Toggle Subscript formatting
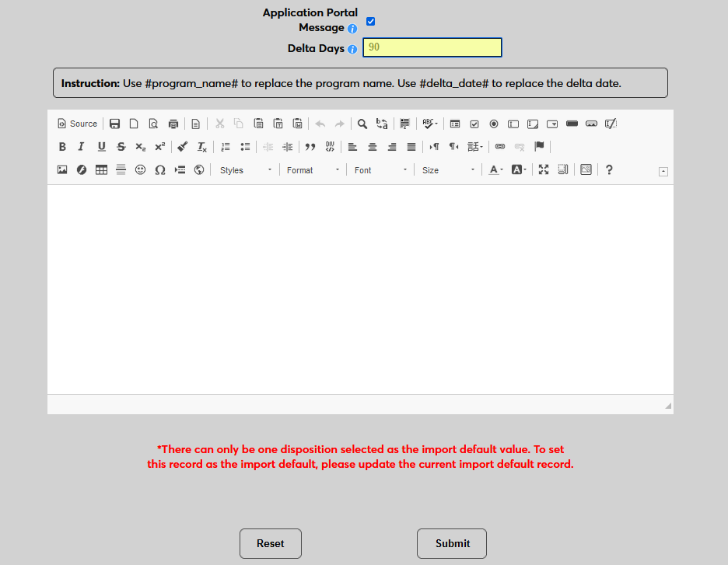Image resolution: width=728 pixels, height=565 pixels. point(140,147)
